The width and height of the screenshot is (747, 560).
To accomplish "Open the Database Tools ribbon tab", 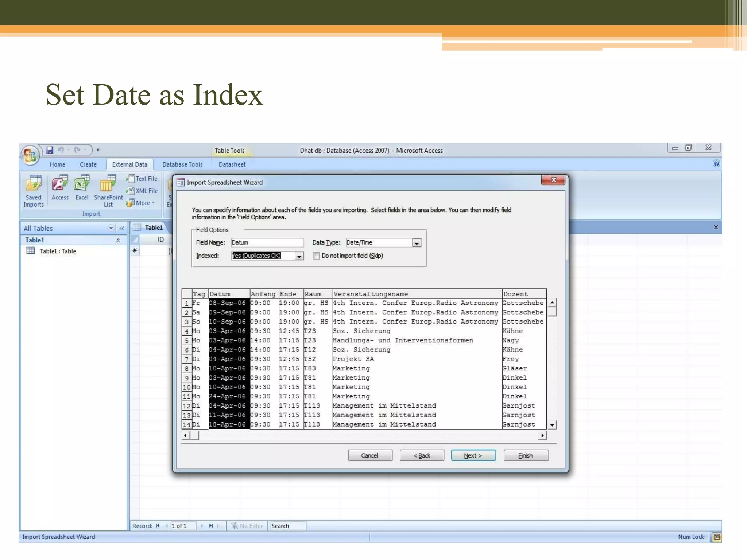I will coord(182,164).
